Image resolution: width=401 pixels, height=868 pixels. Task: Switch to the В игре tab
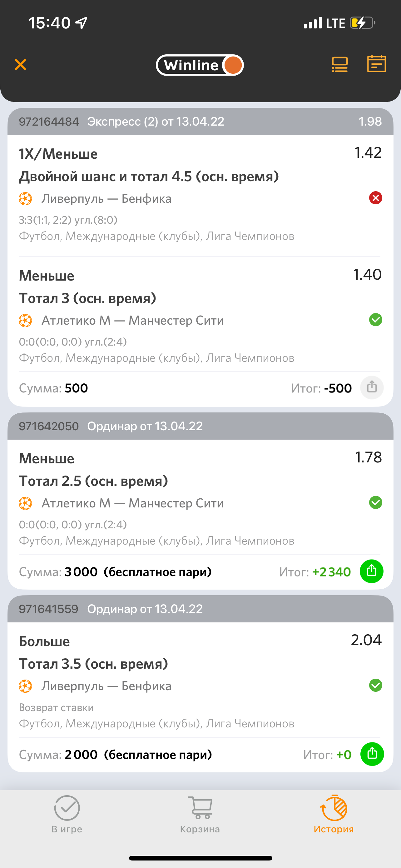coord(67,814)
